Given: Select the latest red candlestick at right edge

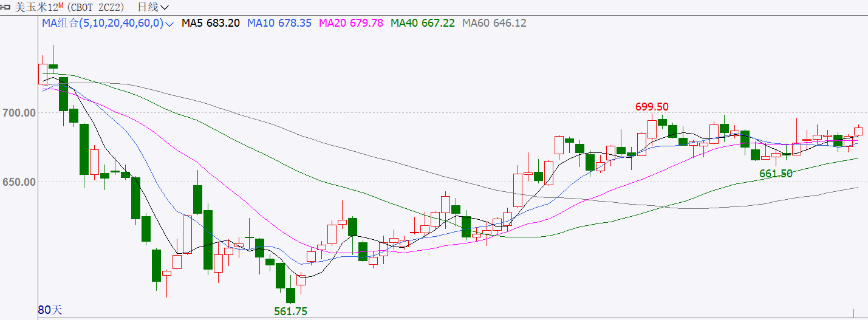Looking at the screenshot, I should [858, 131].
